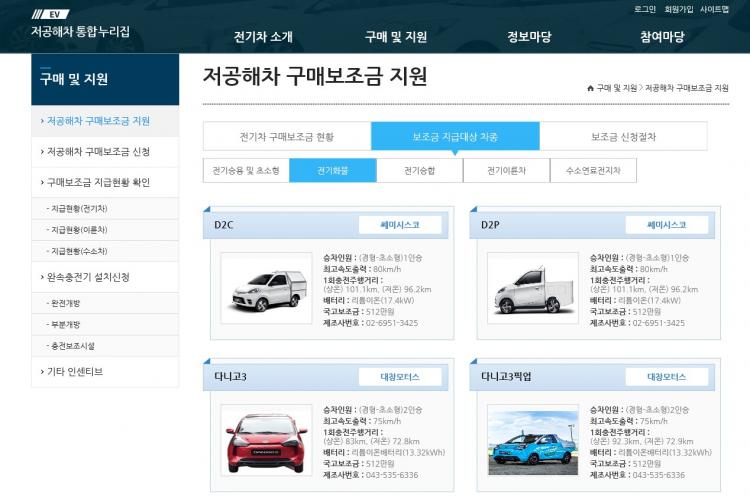The image size is (750, 504).
Task: Switch to 보조금 신청절차 tab
Action: coord(623,137)
